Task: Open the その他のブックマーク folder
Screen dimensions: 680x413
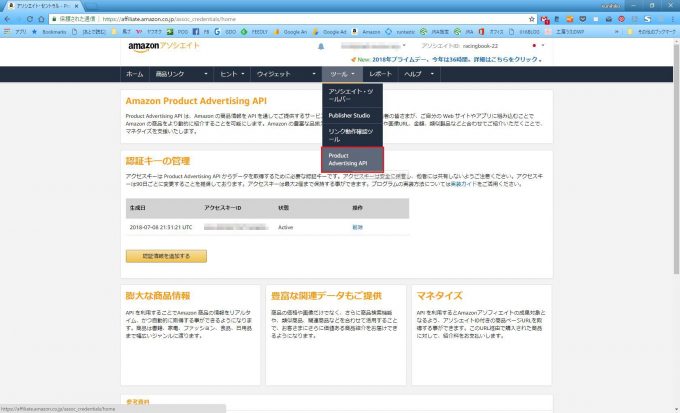Action: pos(651,32)
